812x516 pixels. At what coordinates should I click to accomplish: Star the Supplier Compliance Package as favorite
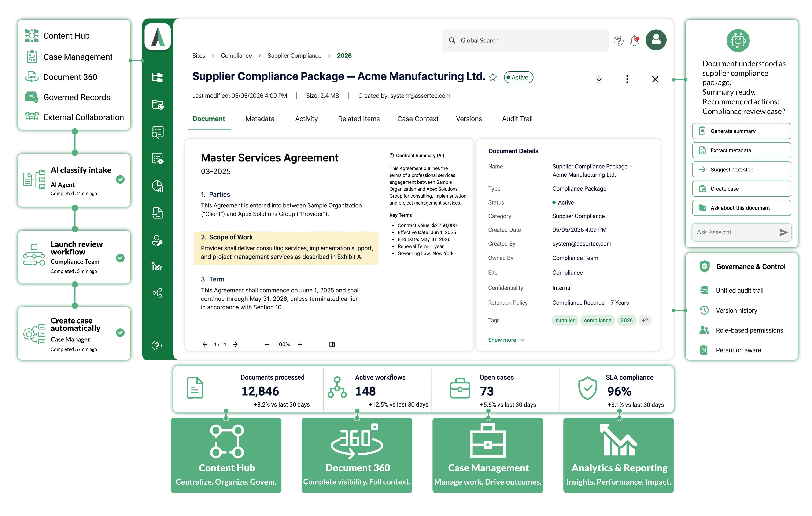tap(493, 78)
